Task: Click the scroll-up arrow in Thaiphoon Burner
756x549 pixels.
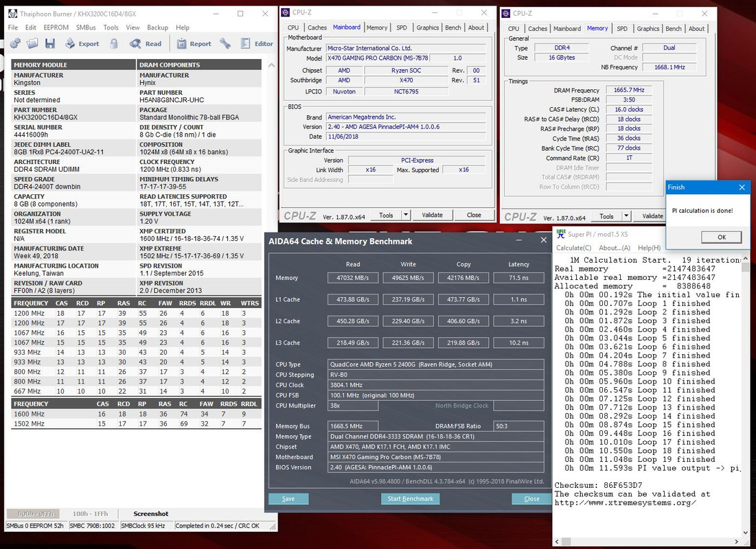Action: (271, 65)
